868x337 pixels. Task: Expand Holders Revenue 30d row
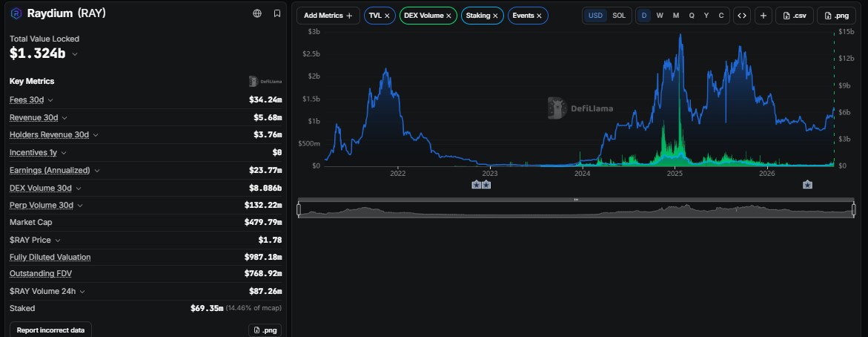coord(95,134)
